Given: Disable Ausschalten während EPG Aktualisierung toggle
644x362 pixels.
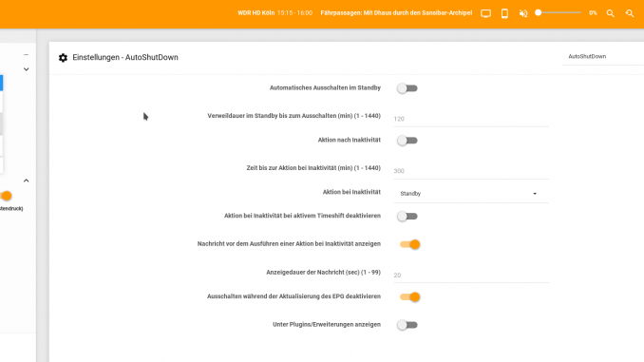Looking at the screenshot, I should (410, 296).
